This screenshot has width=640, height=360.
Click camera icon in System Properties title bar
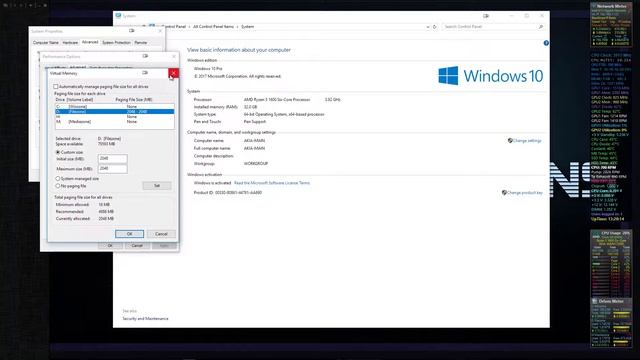point(131,31)
